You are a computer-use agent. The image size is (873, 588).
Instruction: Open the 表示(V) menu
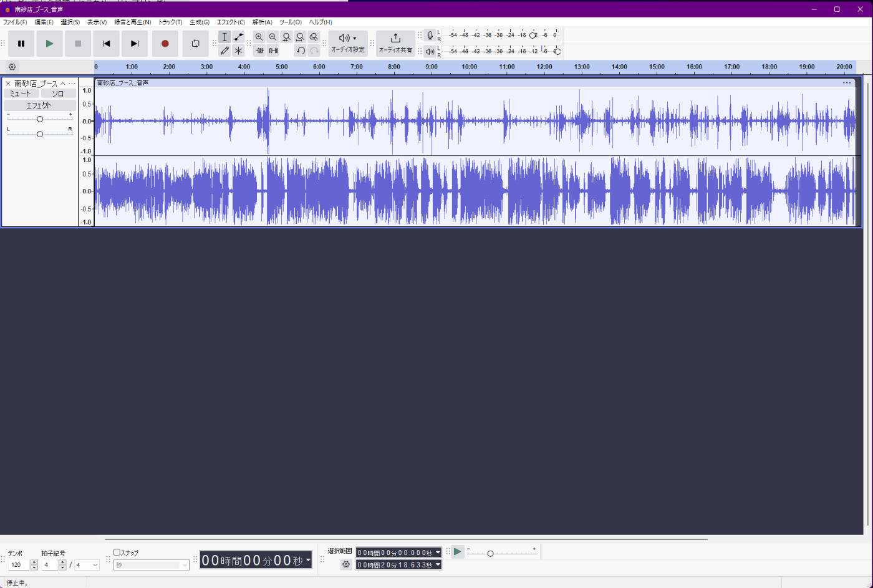[97, 22]
